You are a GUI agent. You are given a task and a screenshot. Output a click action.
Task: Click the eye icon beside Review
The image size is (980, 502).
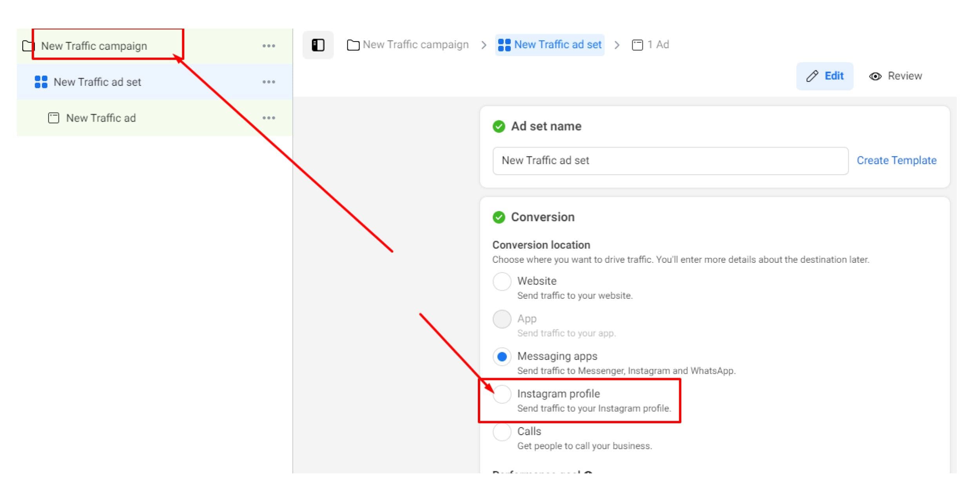click(875, 76)
